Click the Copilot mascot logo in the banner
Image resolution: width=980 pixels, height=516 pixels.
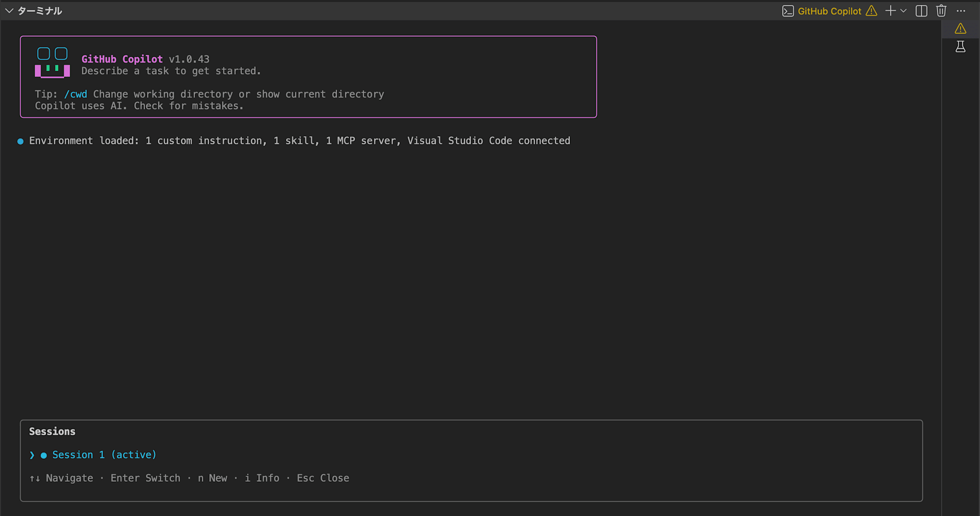pos(52,63)
